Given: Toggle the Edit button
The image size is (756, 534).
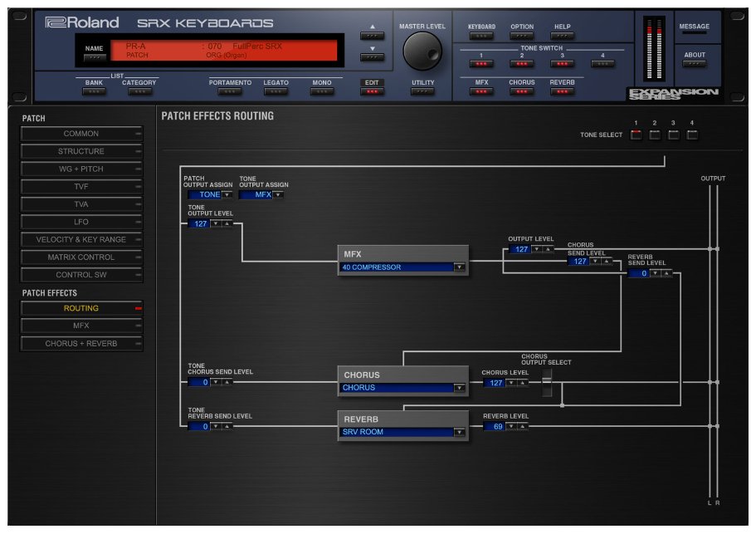Looking at the screenshot, I should pyautogui.click(x=372, y=91).
